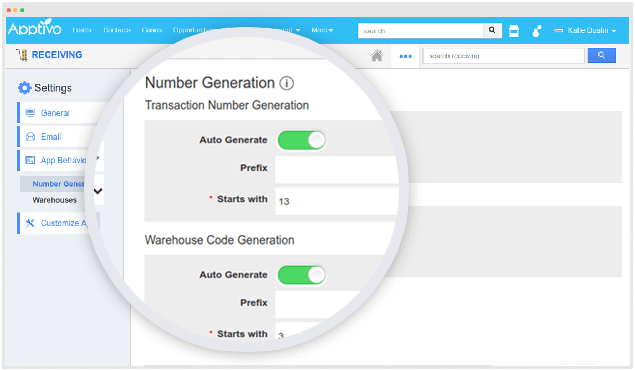Open the Leads menu item

point(82,30)
